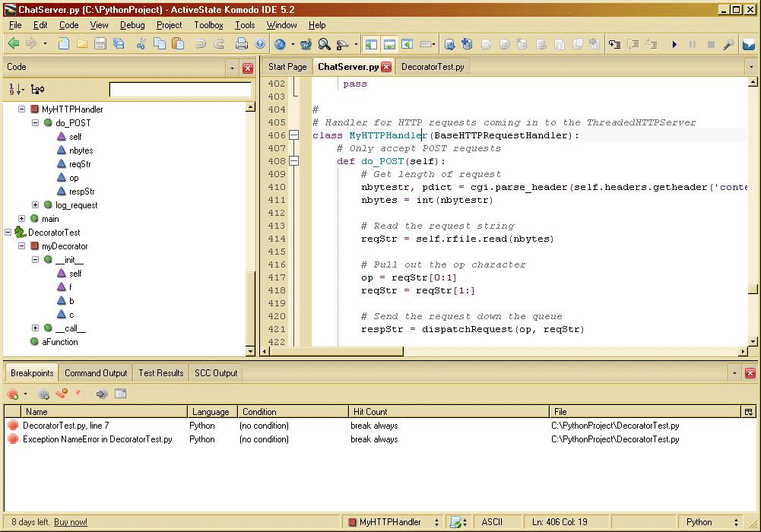Start debugging with the Go arrow
The image size is (761, 532).
pyautogui.click(x=674, y=44)
